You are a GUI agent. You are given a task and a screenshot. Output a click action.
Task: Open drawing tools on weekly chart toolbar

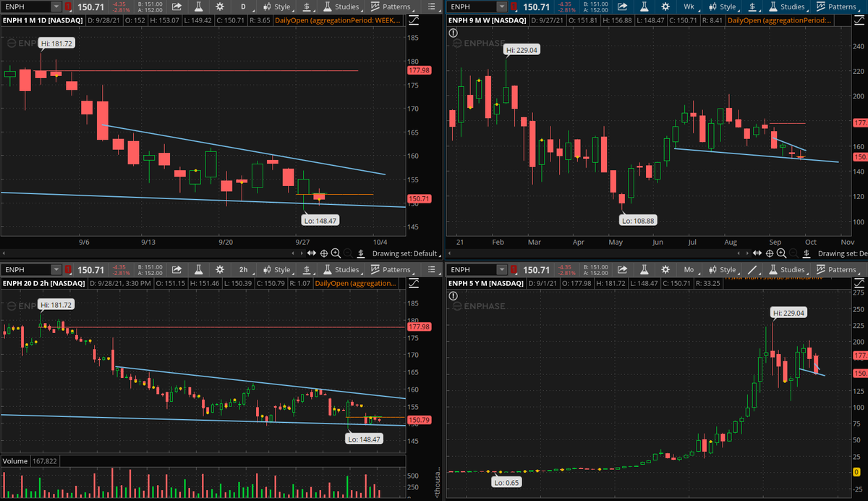[x=752, y=7]
